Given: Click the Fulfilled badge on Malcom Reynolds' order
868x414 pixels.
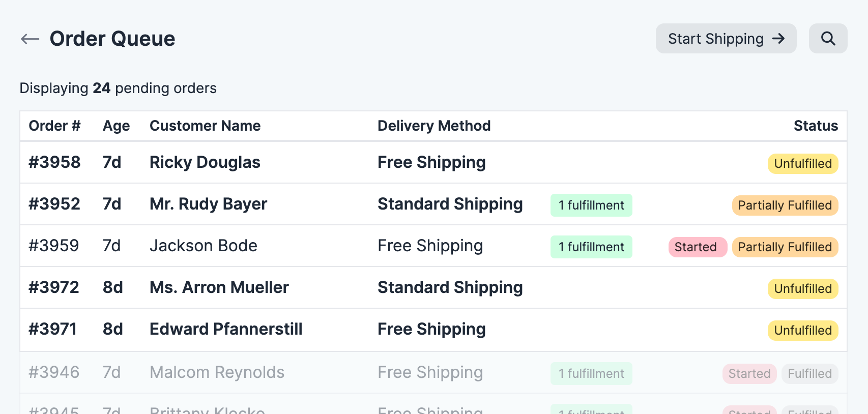Looking at the screenshot, I should tap(809, 373).
